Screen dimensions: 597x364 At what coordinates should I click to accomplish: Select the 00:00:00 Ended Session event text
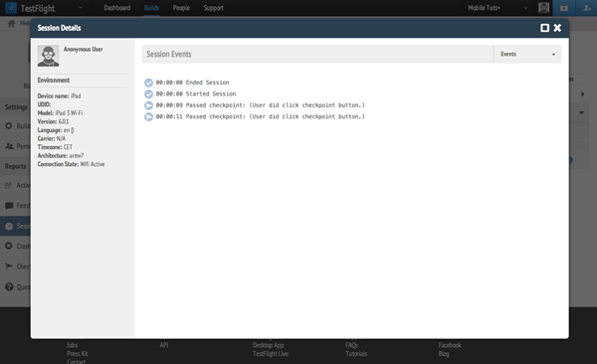pyautogui.click(x=192, y=83)
